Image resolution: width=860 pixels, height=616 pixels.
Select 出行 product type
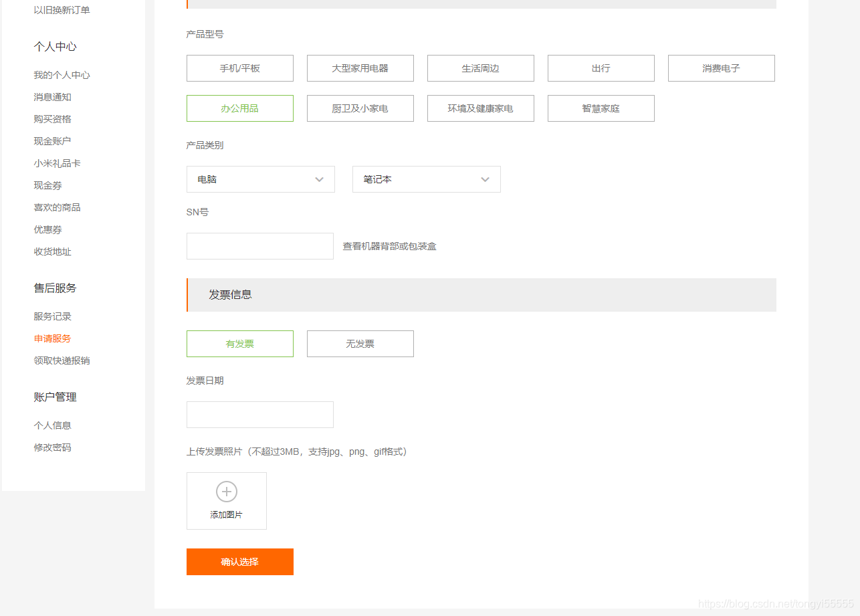(x=601, y=68)
